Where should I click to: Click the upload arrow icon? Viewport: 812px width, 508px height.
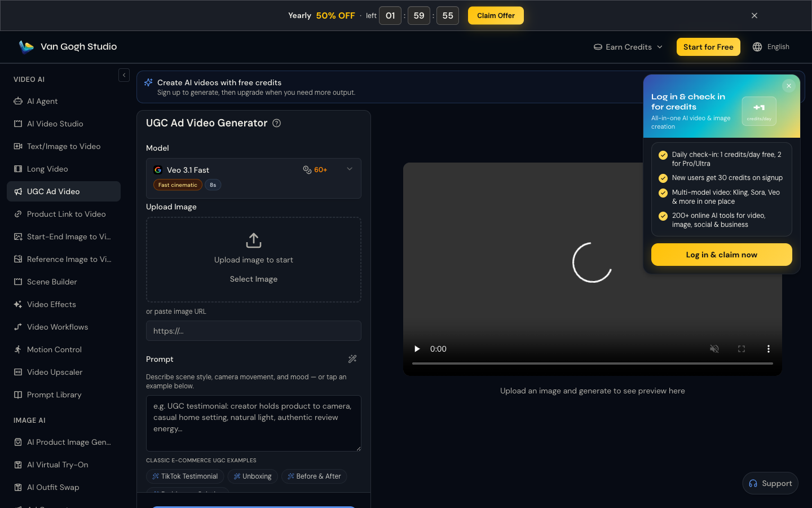click(254, 240)
